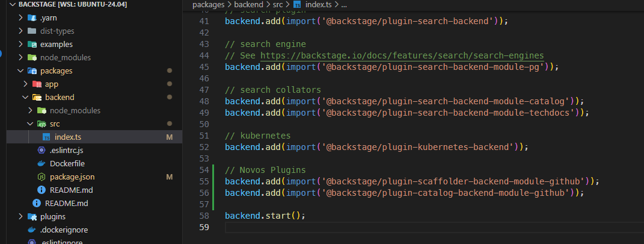Click the index.ts TypeScript icon in explorer

[46, 137]
